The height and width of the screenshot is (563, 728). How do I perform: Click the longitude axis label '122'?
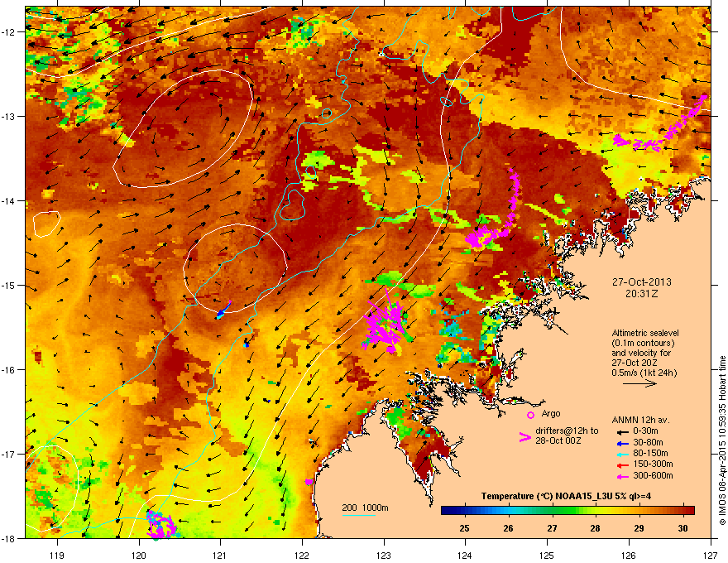point(302,555)
